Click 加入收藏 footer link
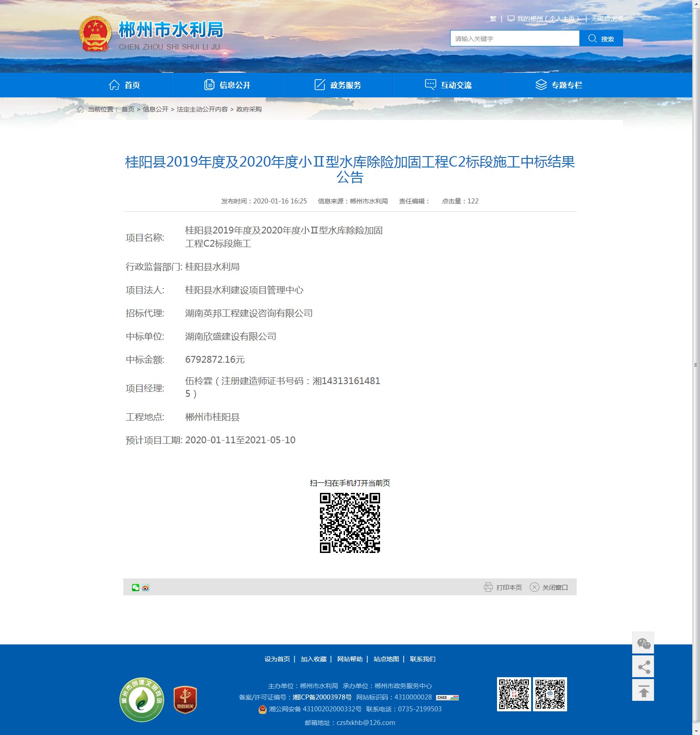Screen dimensions: 700x735 pyautogui.click(x=314, y=659)
